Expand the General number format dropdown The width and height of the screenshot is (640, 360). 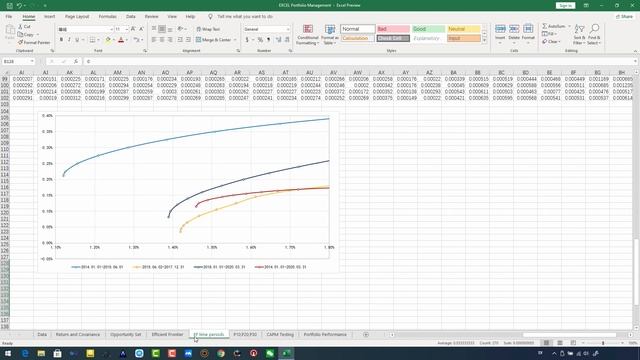288,29
